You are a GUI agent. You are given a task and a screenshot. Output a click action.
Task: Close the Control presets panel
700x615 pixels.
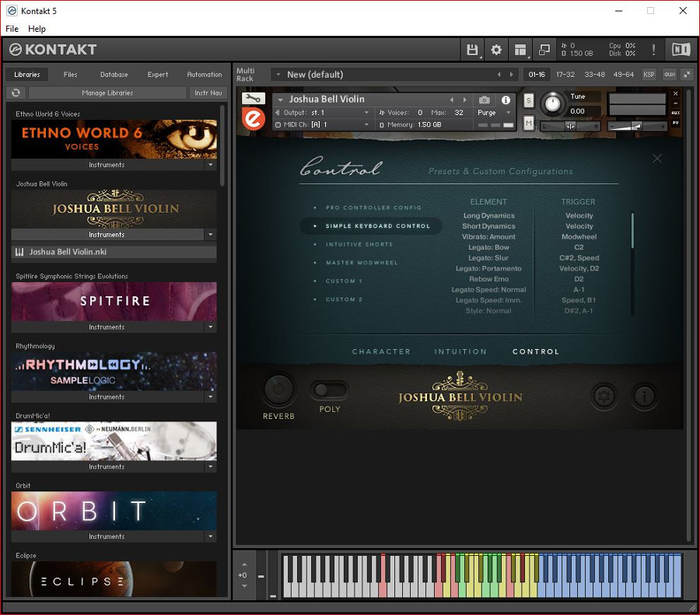pos(657,159)
